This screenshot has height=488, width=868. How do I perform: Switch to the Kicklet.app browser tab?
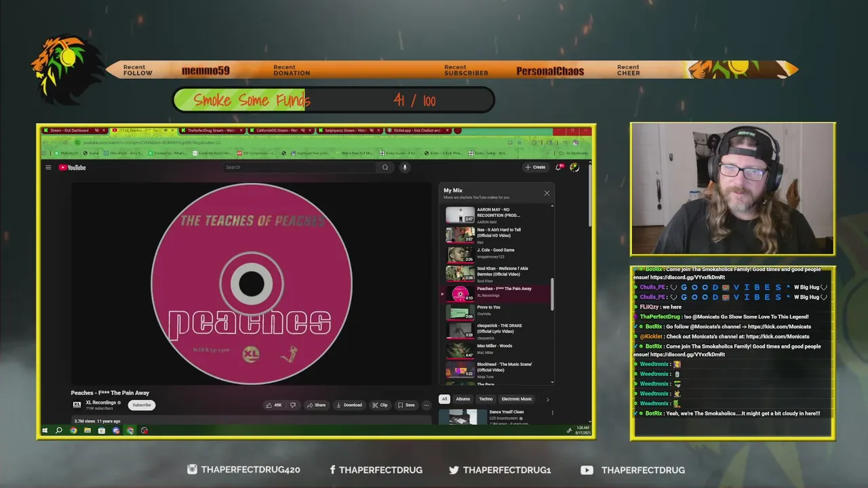pos(418,130)
